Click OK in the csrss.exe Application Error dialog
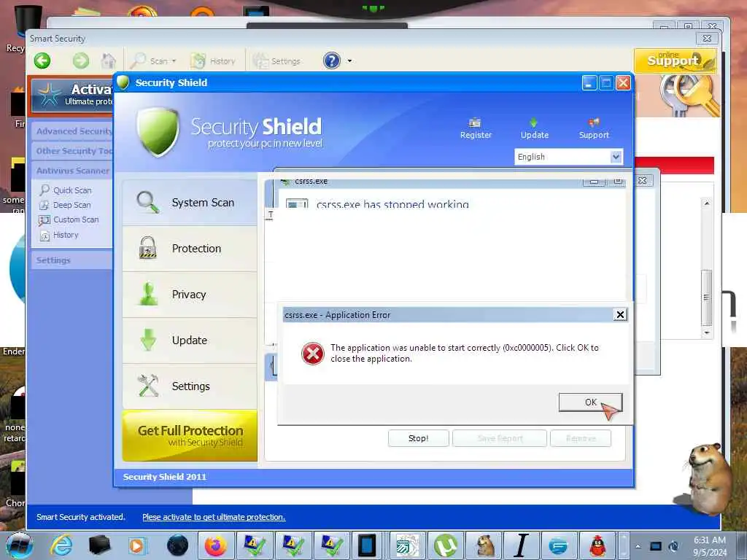747x560 pixels. (x=590, y=402)
